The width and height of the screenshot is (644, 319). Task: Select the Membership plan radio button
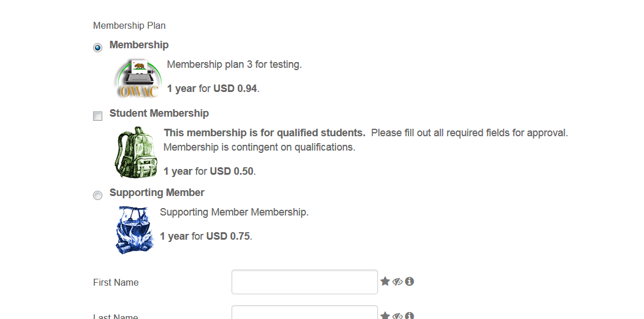coord(97,48)
